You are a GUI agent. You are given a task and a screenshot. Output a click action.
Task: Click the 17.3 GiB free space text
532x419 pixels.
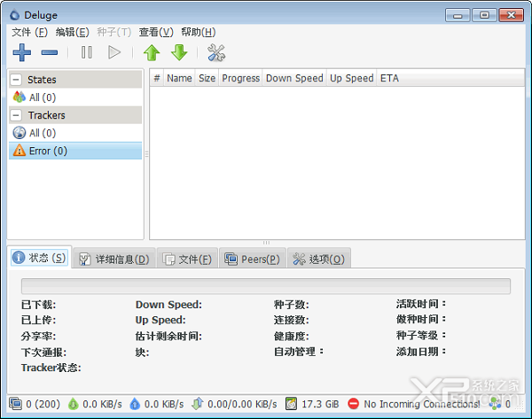[320, 404]
